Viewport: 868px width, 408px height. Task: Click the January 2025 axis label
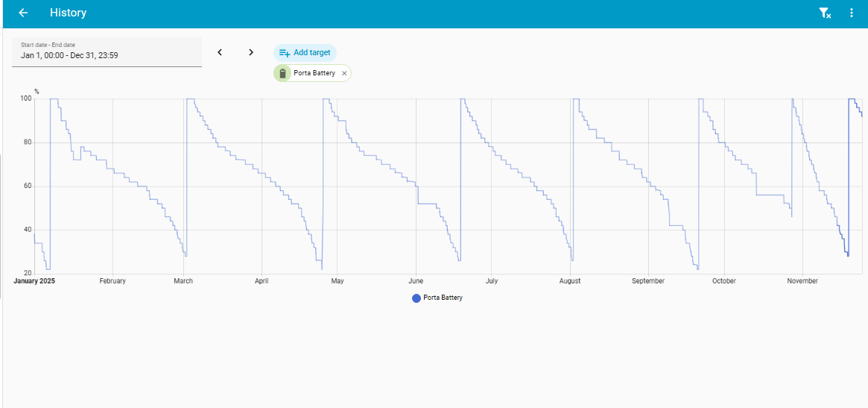[x=35, y=281]
